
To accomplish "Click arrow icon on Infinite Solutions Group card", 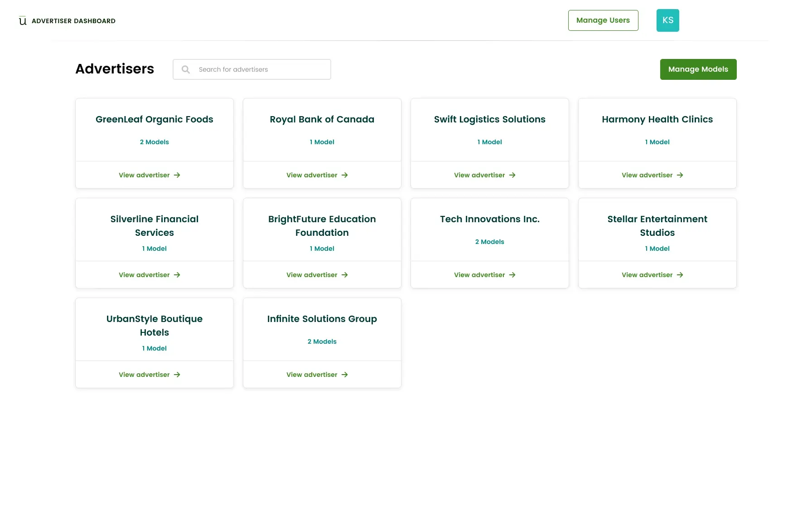I will click(x=345, y=375).
